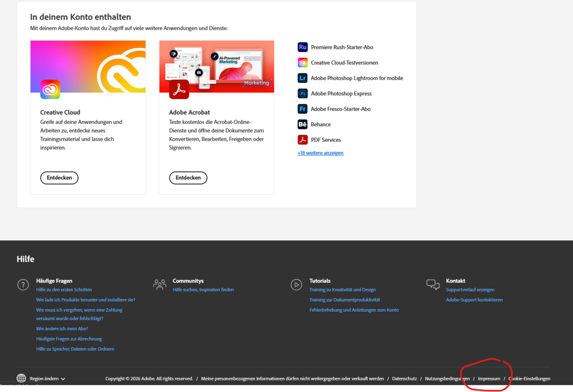The width and height of the screenshot is (573, 392).
Task: Click the Kontakt speech bubble icon
Action: 433,284
